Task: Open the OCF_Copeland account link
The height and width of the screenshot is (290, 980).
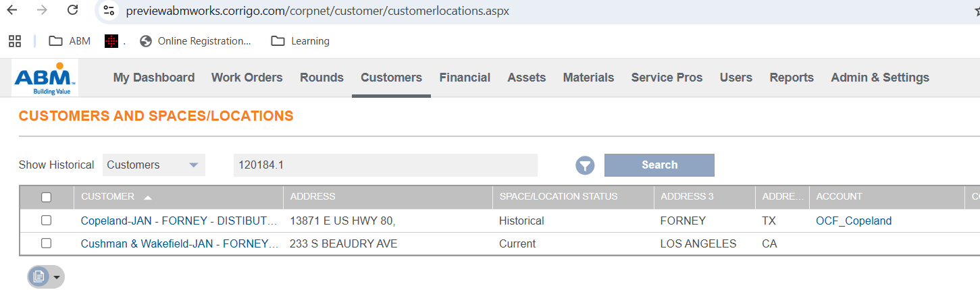Action: (854, 221)
